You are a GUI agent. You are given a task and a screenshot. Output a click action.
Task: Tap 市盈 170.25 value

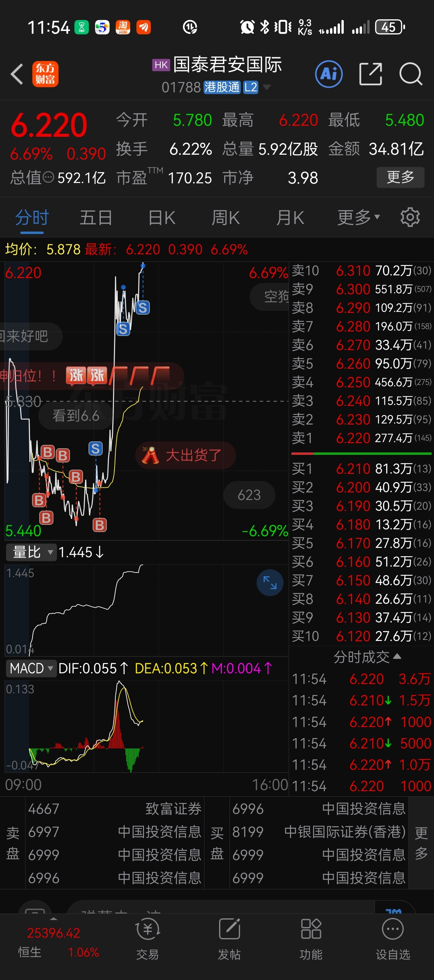click(x=190, y=178)
